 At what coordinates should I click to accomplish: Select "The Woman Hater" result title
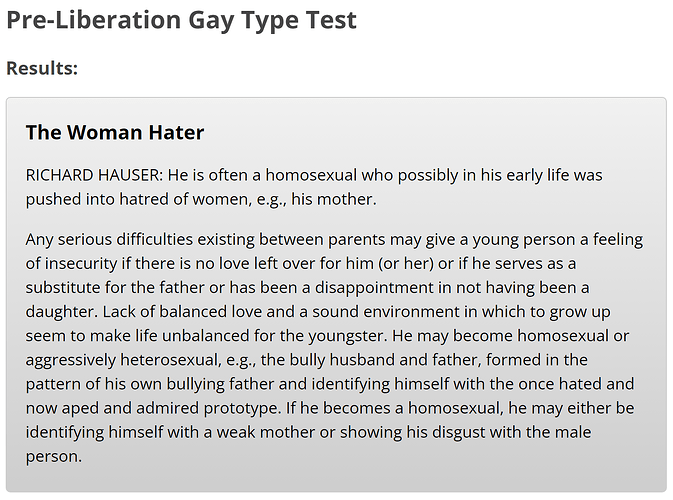[115, 132]
